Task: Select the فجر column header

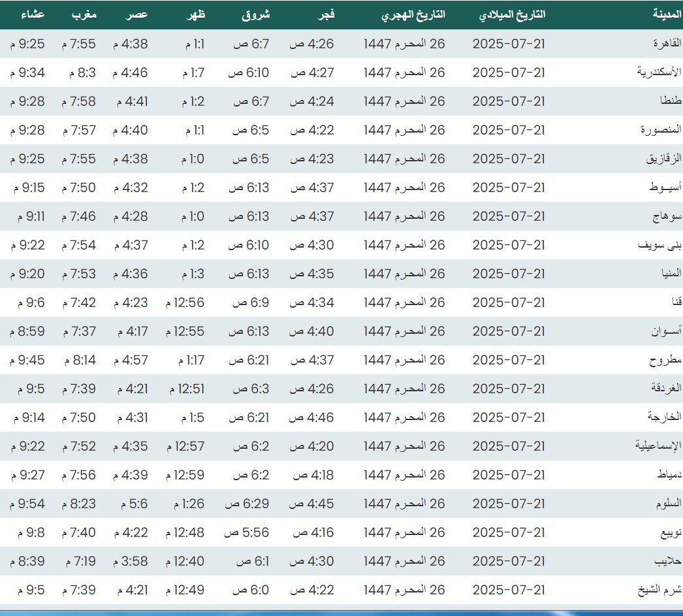Action: point(326,14)
